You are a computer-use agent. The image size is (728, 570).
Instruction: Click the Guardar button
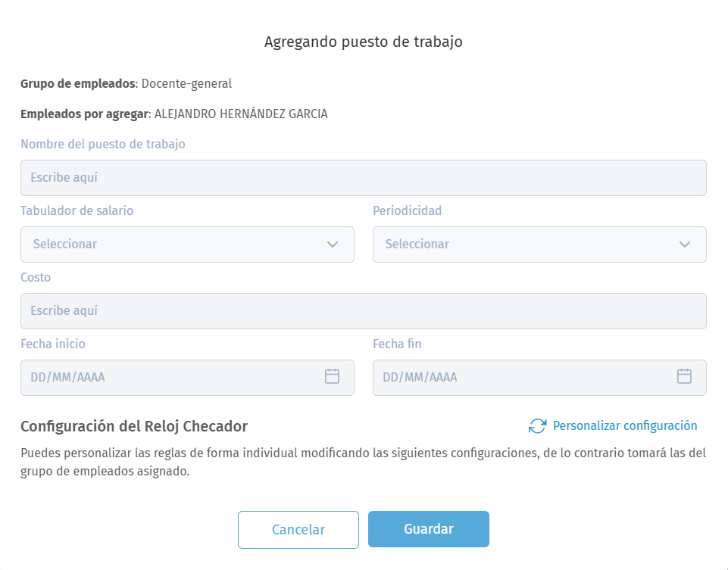[x=428, y=529]
